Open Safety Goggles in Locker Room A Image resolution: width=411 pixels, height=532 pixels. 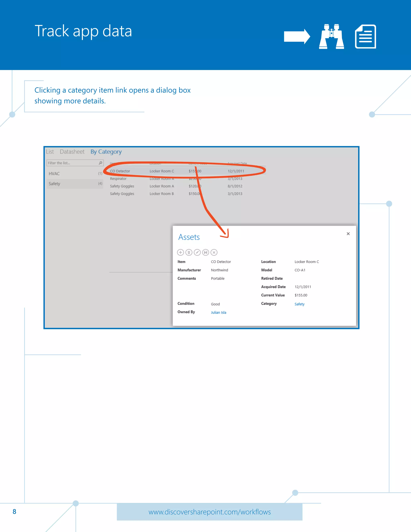[x=187, y=186]
